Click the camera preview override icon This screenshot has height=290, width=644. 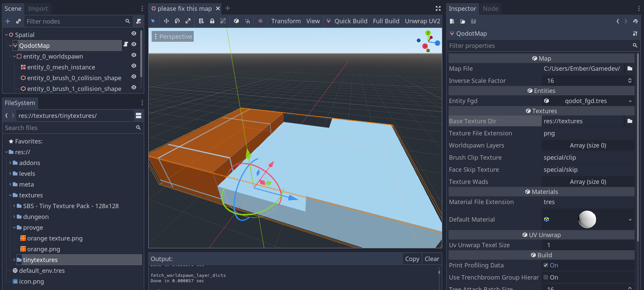(x=261, y=21)
